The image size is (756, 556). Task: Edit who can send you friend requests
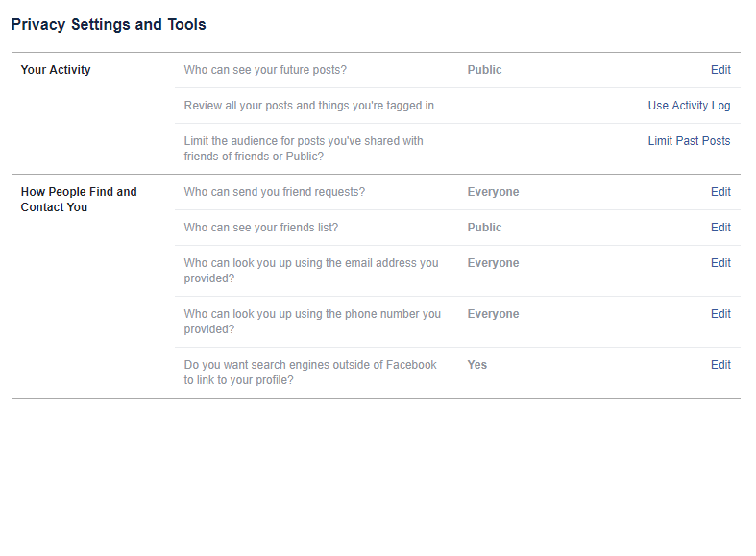click(x=720, y=192)
